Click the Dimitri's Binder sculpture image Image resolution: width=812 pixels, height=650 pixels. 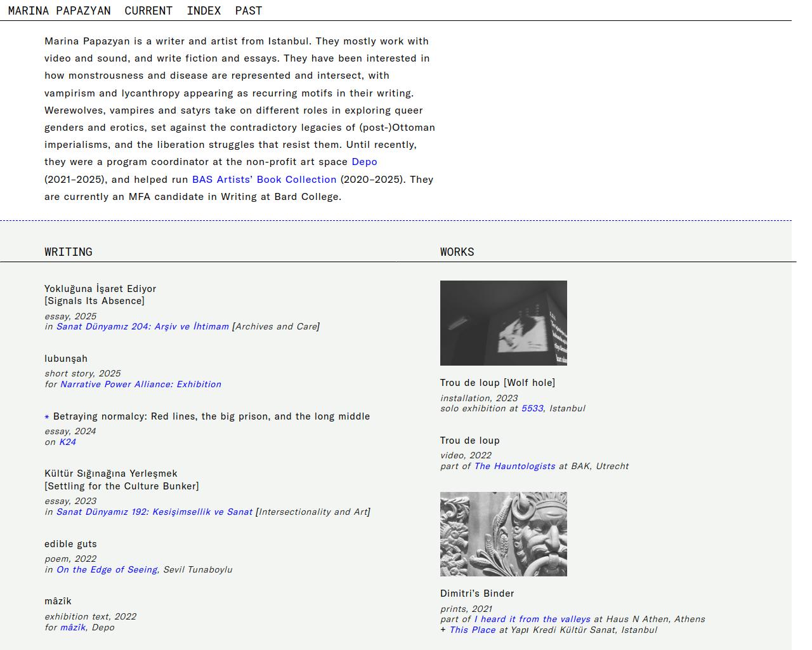(503, 534)
